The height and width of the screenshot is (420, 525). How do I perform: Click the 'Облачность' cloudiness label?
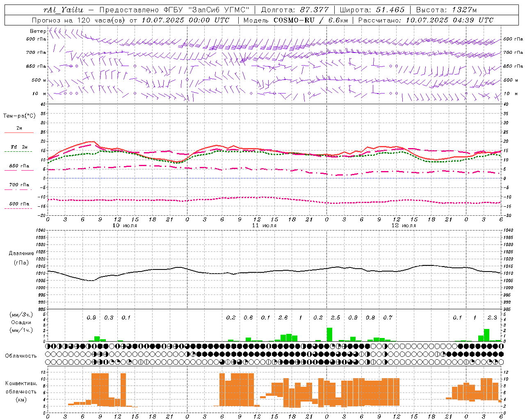click(21, 356)
